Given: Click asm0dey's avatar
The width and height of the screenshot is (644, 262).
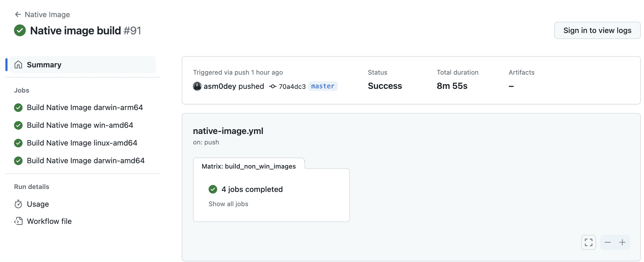Looking at the screenshot, I should coord(197,86).
